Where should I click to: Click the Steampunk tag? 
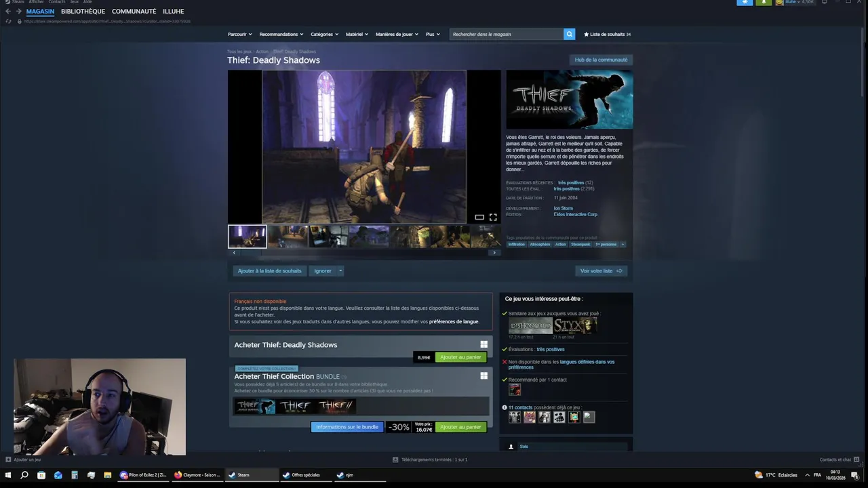(x=580, y=244)
